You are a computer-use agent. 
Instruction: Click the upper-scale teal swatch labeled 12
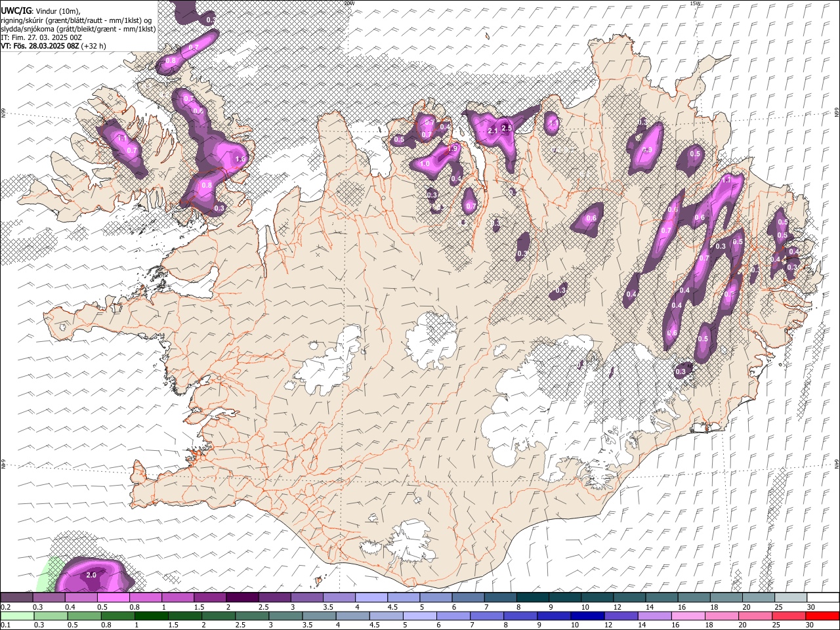629,597
